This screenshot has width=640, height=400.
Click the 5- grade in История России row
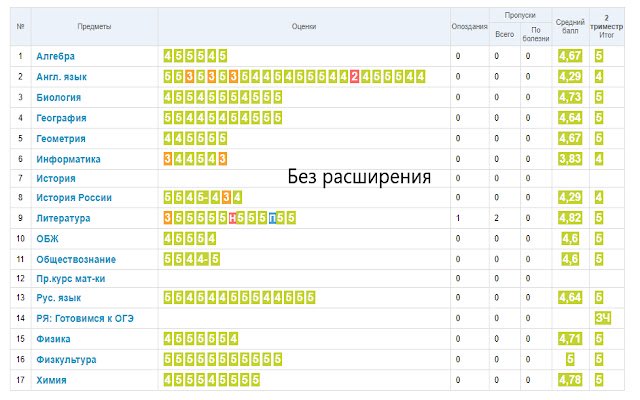click(x=202, y=198)
